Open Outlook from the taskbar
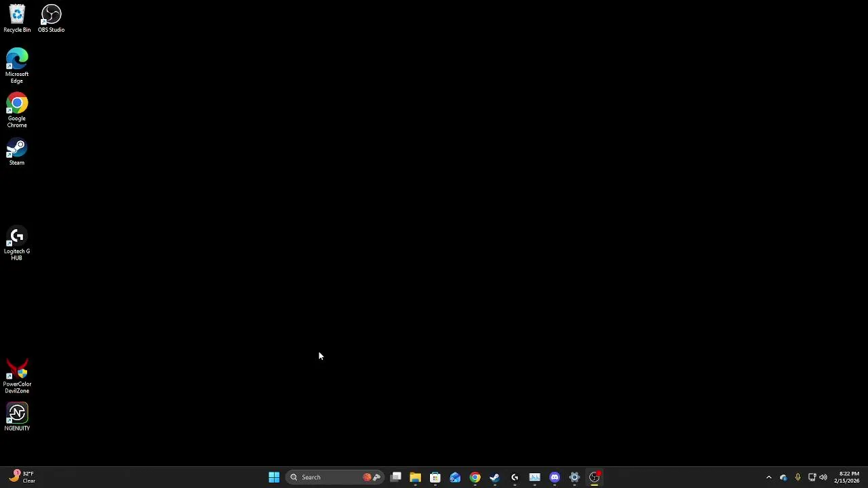868x488 pixels. pos(455,477)
